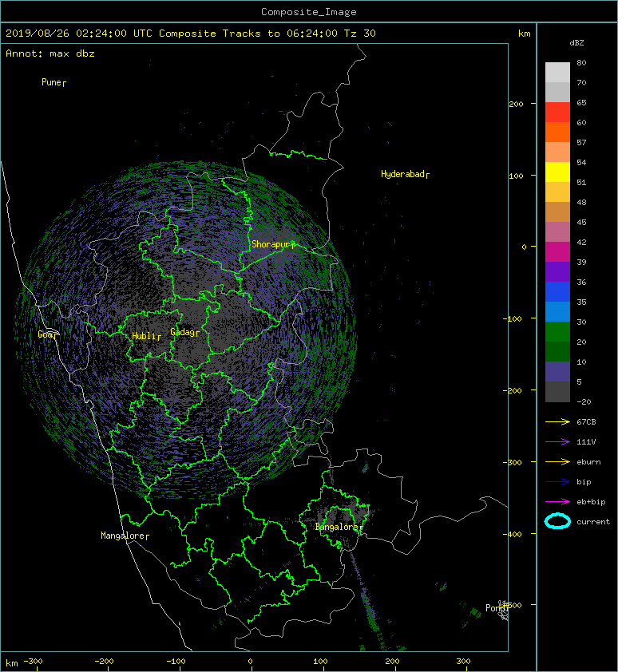Click the yellow eburn arrow legend icon

click(557, 462)
